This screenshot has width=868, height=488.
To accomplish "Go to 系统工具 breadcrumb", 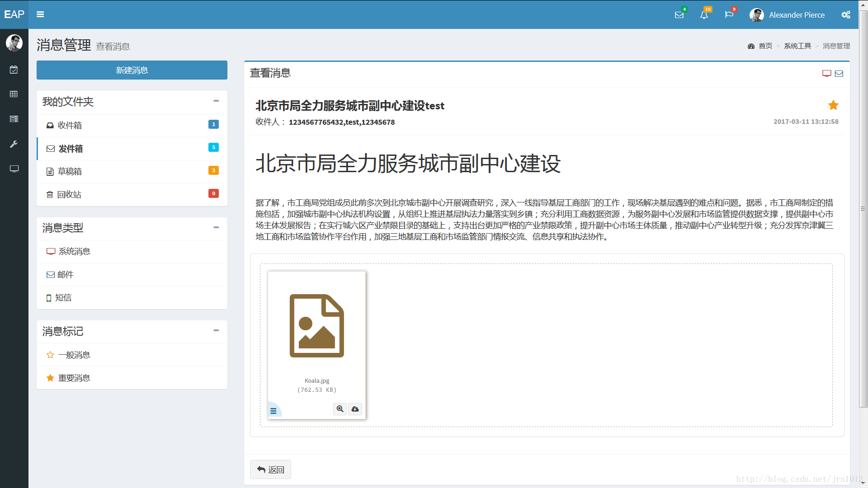I will pos(797,46).
